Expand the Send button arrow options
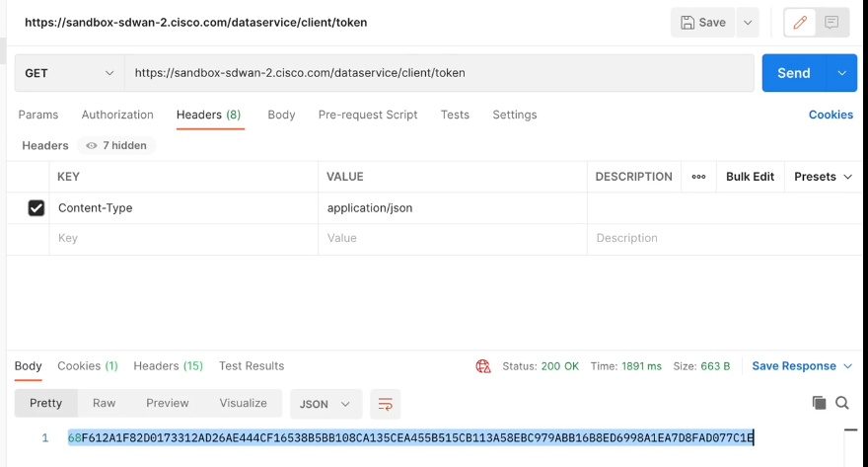 coord(842,73)
